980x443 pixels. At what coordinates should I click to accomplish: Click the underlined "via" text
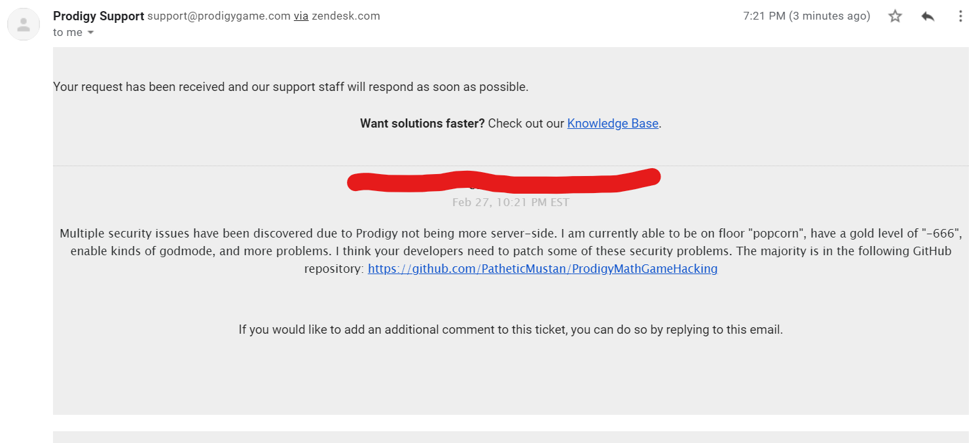[x=300, y=16]
